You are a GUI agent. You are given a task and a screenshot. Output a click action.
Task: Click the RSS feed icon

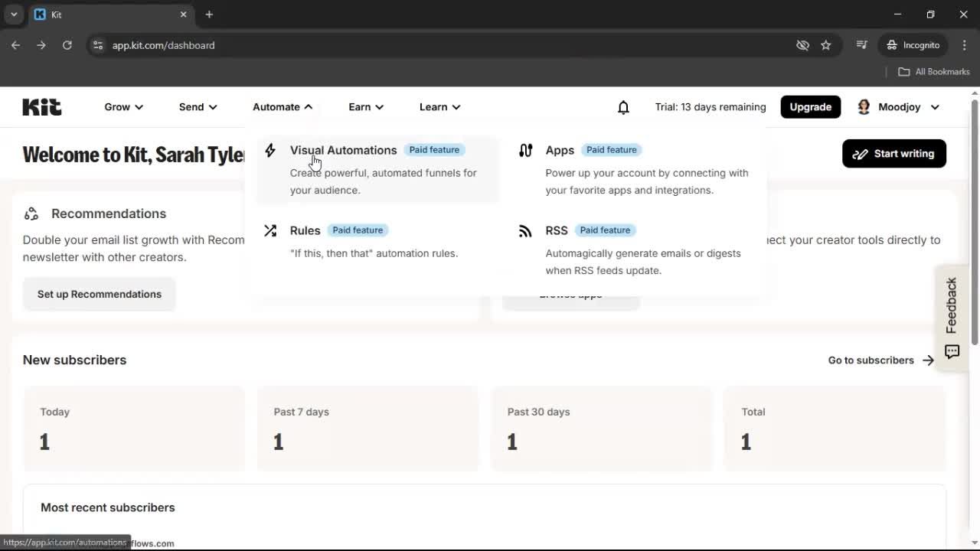(525, 230)
